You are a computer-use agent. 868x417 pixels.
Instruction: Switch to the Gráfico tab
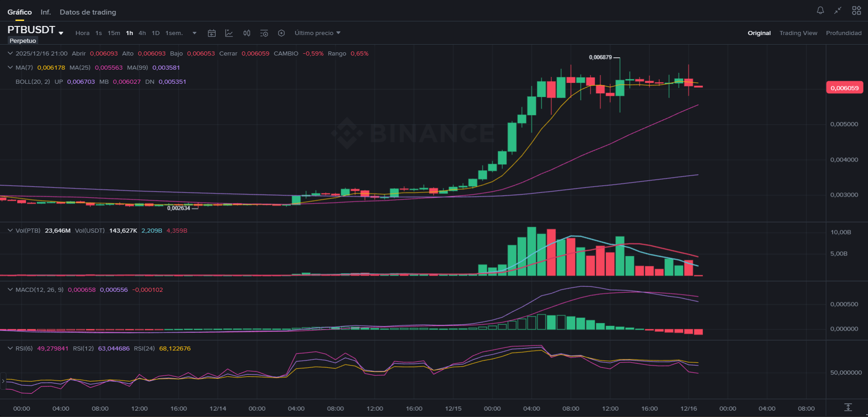point(20,12)
